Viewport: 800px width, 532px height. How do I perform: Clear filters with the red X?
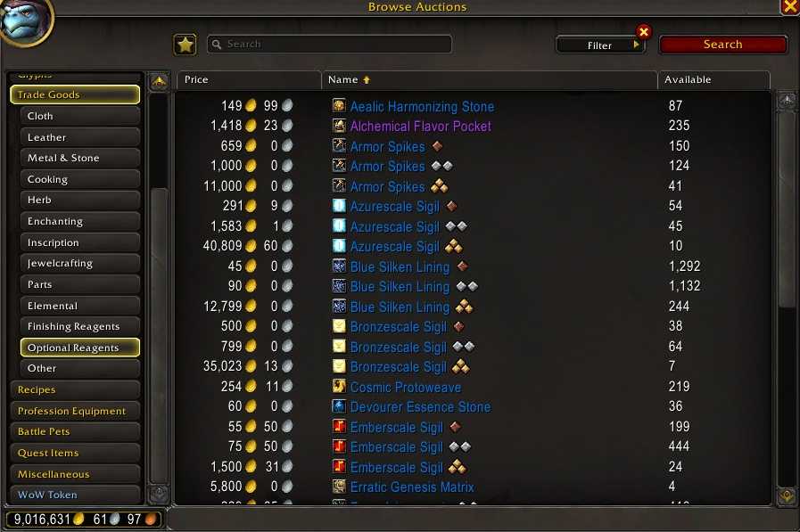pyautogui.click(x=644, y=32)
